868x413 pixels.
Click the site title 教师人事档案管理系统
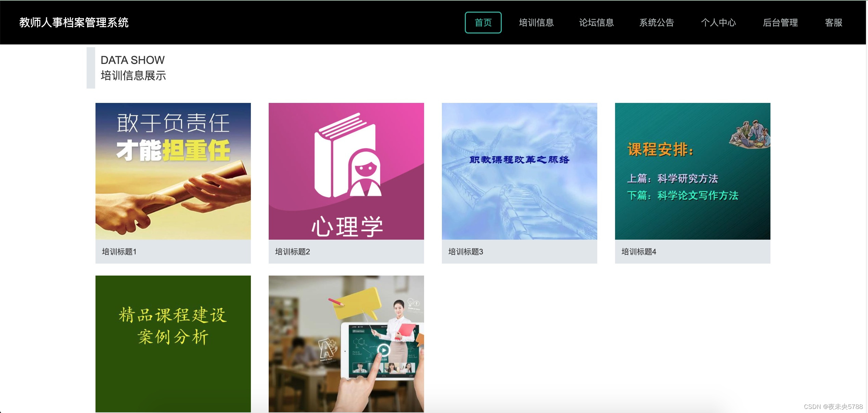click(74, 23)
